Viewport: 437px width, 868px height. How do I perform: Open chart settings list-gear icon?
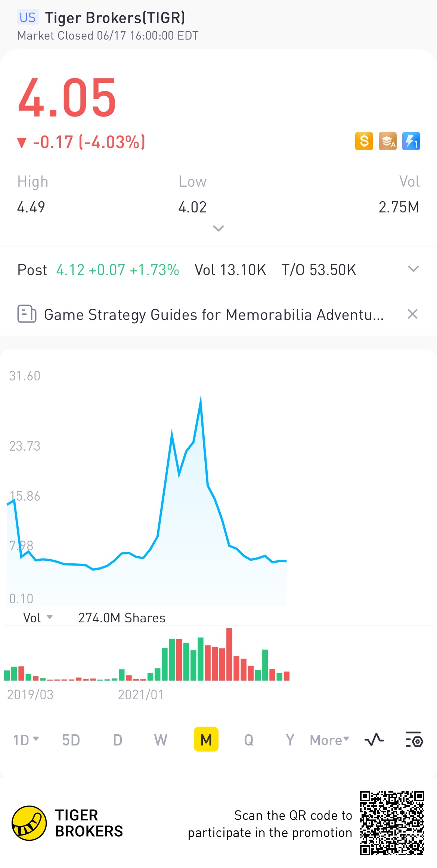point(414,740)
